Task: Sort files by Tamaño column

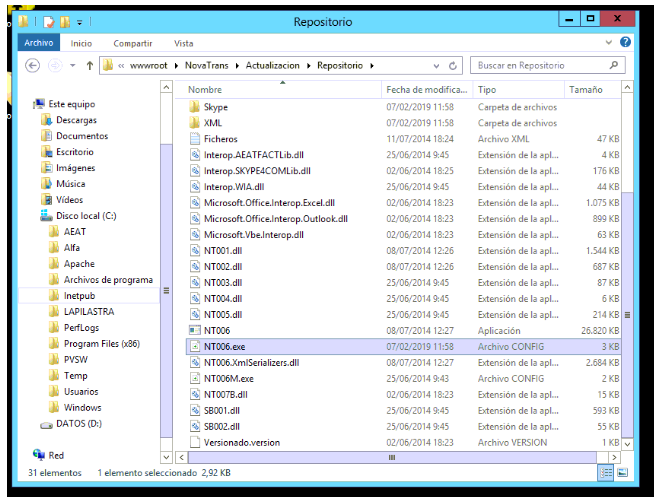Action: (x=592, y=90)
